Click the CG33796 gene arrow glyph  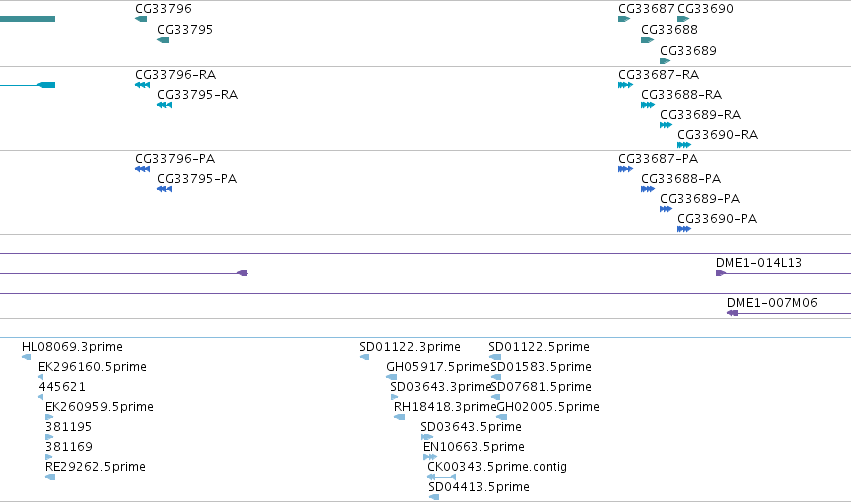[x=141, y=19]
